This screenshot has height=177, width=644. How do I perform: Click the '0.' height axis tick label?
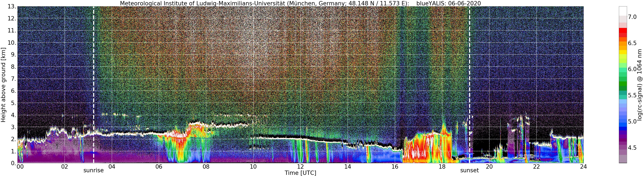tap(13, 163)
